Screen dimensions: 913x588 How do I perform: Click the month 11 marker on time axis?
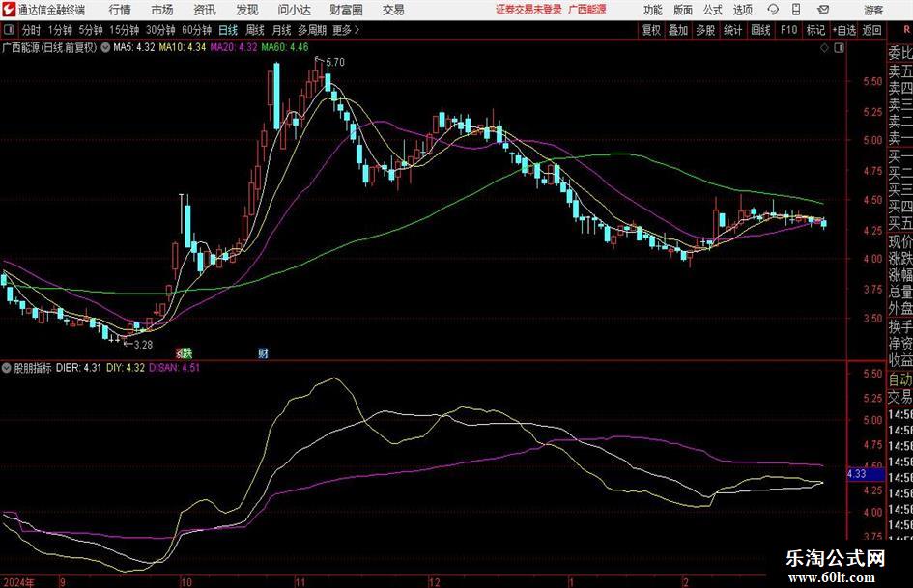pos(300,582)
